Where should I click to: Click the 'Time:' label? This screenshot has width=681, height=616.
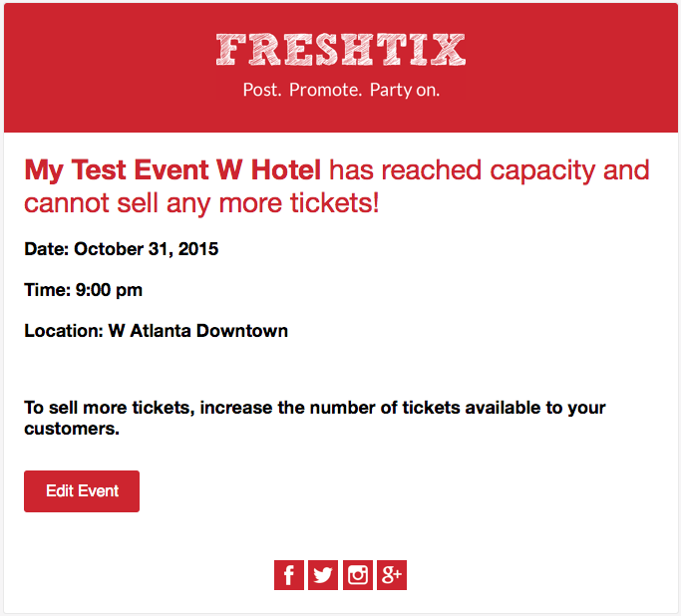pos(47,290)
